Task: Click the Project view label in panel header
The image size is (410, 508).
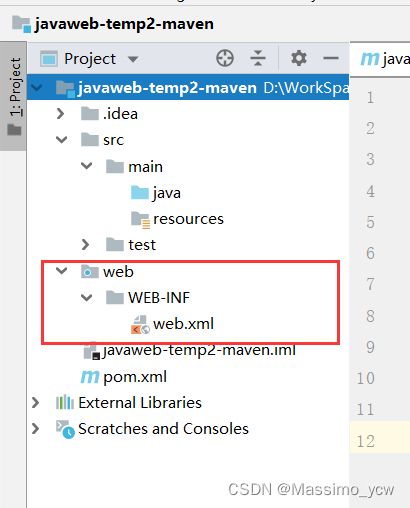Action: tap(90, 59)
